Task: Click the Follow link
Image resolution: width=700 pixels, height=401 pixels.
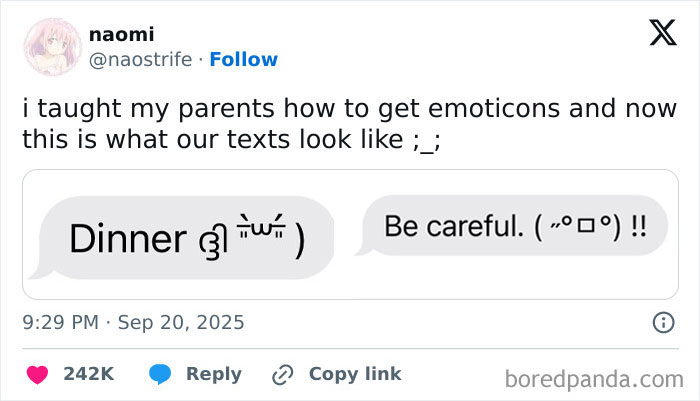Action: tap(244, 59)
